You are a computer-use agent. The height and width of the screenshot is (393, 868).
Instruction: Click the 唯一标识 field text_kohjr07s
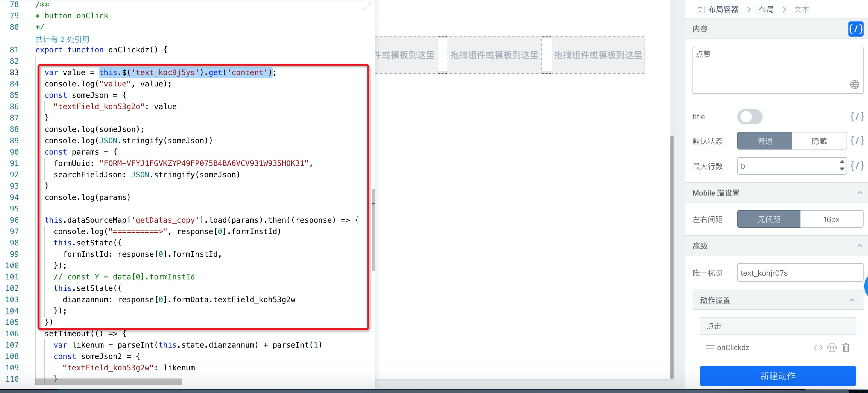tap(800, 273)
